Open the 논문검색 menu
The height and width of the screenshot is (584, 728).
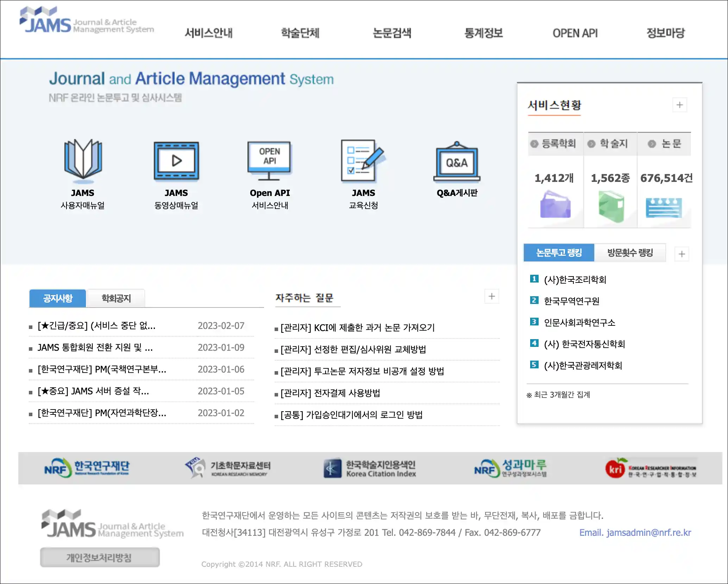(392, 33)
